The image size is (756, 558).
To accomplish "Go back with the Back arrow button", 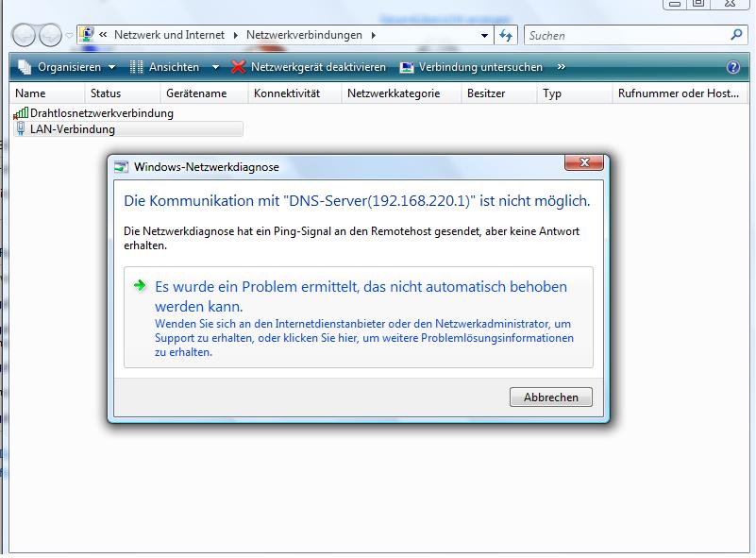I will [24, 35].
